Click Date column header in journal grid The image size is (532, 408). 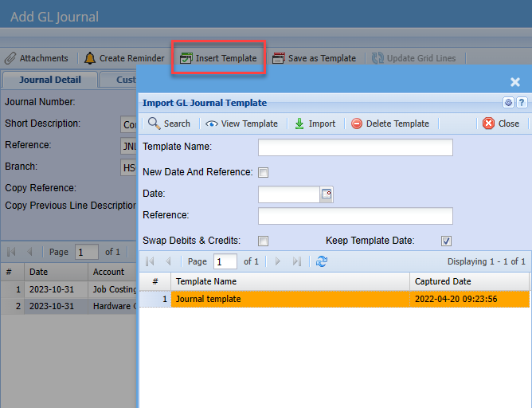coord(56,272)
